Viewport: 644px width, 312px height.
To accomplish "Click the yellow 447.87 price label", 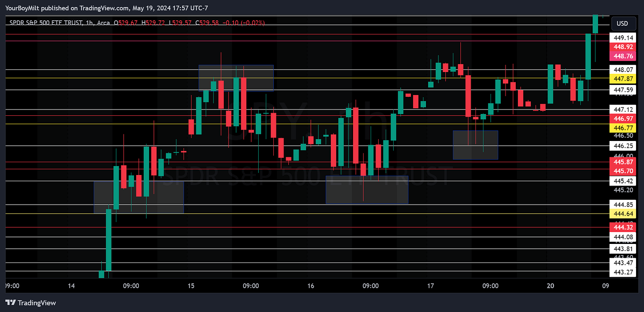I will click(622, 79).
